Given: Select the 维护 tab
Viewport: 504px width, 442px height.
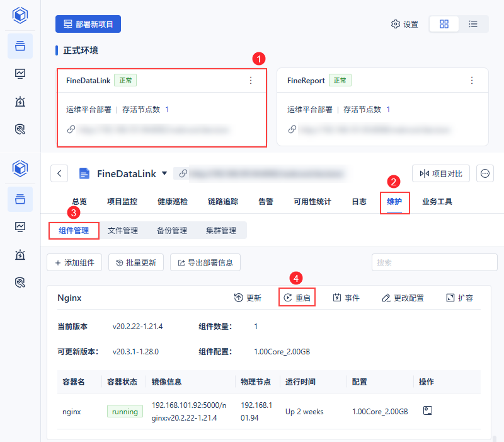Looking at the screenshot, I should point(394,202).
